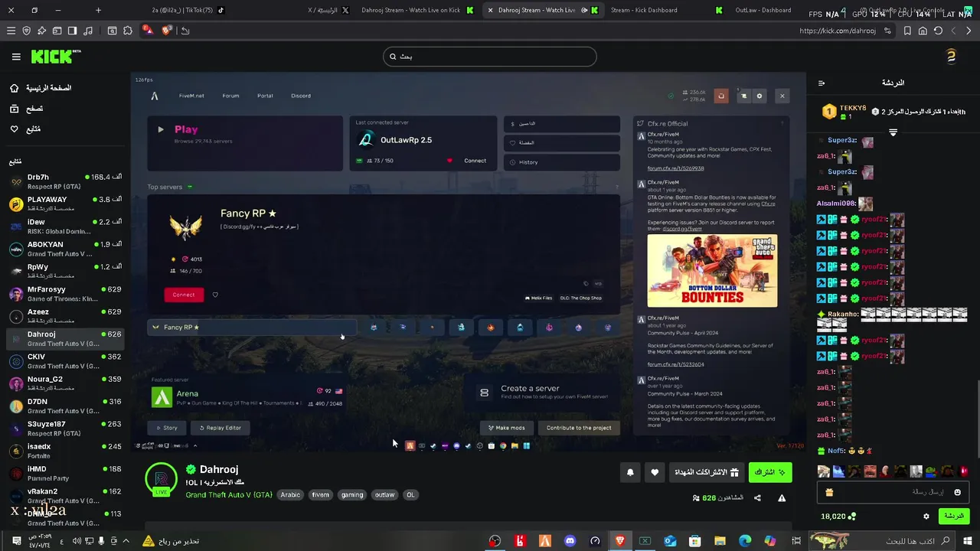Click the green subscribe button
Viewport: 980px width, 551px height.
point(770,473)
